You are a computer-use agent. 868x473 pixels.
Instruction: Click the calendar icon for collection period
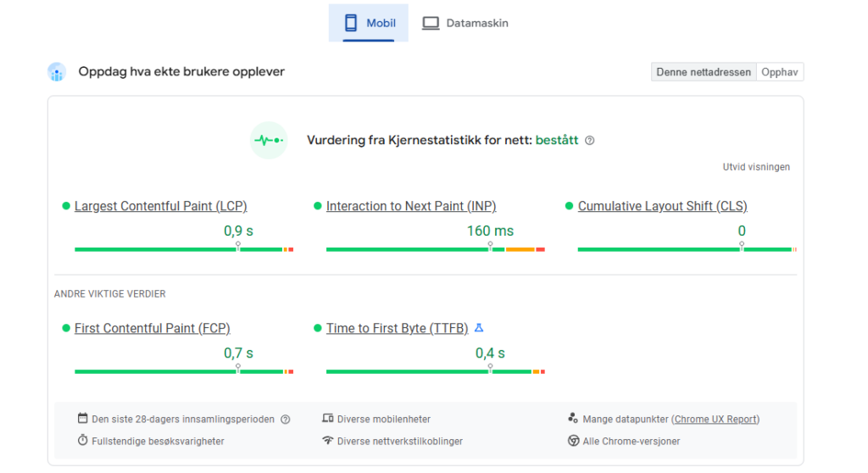coord(83,419)
